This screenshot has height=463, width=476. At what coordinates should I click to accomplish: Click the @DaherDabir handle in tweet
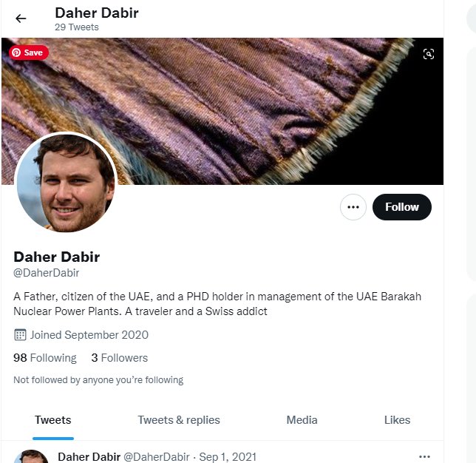pos(157,457)
